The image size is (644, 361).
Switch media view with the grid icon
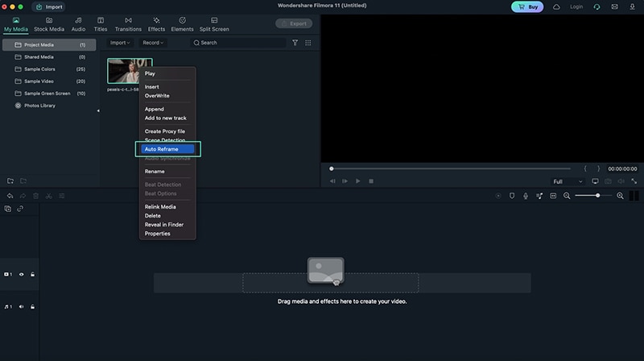pos(308,43)
